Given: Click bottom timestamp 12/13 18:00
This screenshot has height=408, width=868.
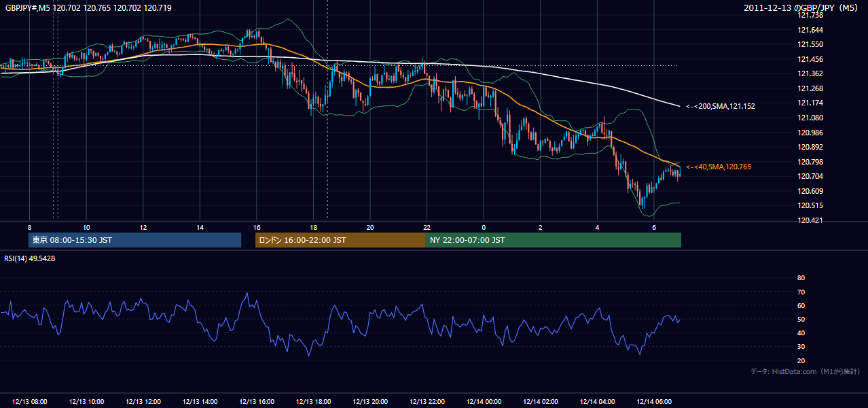Looking at the screenshot, I should (313, 402).
